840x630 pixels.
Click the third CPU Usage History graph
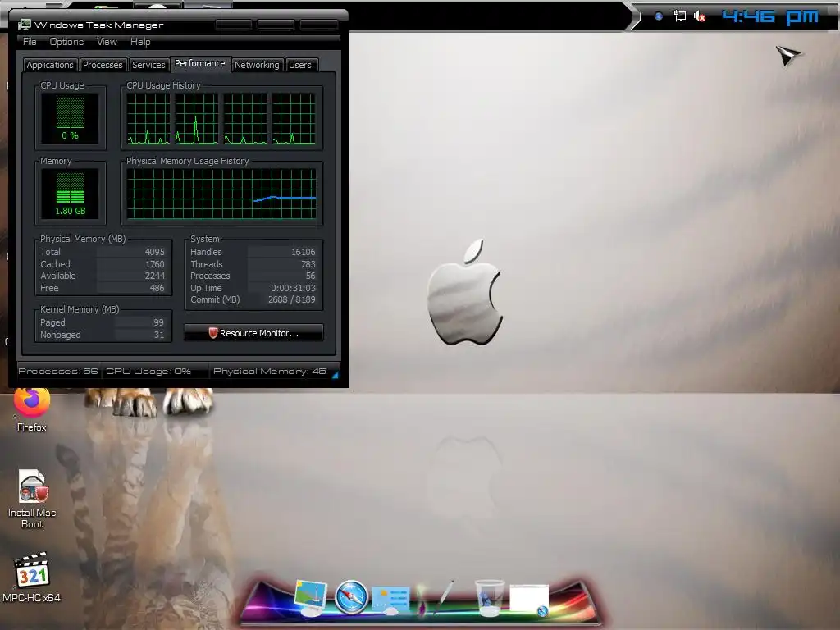tap(244, 118)
